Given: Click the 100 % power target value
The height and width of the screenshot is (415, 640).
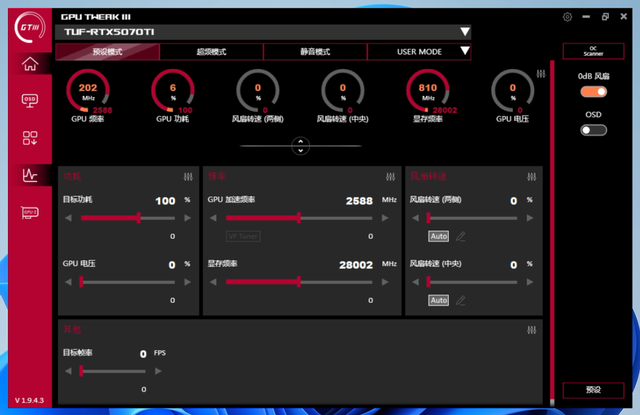Looking at the screenshot, I should click(x=165, y=201).
